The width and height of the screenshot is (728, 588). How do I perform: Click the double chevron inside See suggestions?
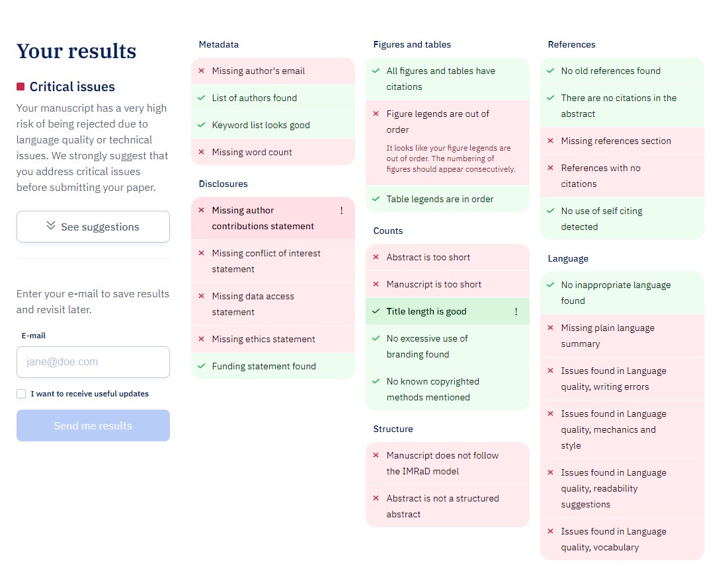tap(50, 226)
